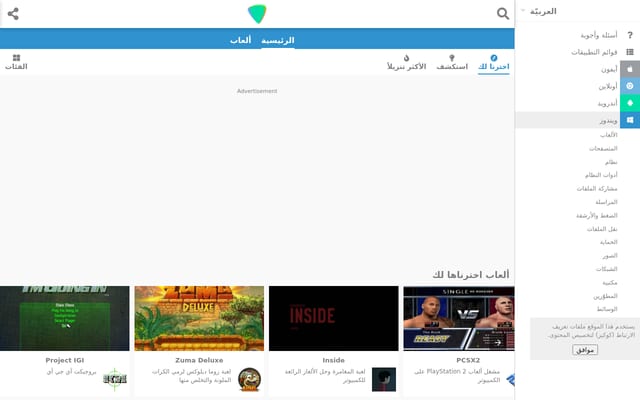Image resolution: width=640 pixels, height=400 pixels.
Task: Open الصور category in sidebar
Action: [610, 256]
